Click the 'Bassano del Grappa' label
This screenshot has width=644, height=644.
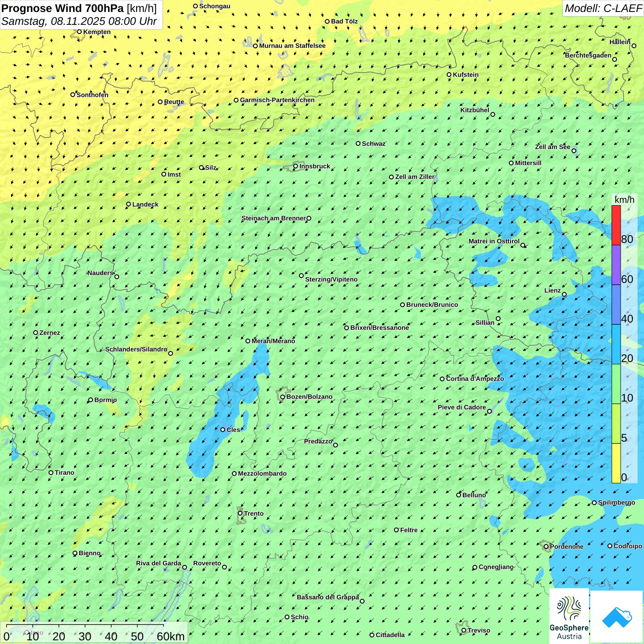point(328,597)
